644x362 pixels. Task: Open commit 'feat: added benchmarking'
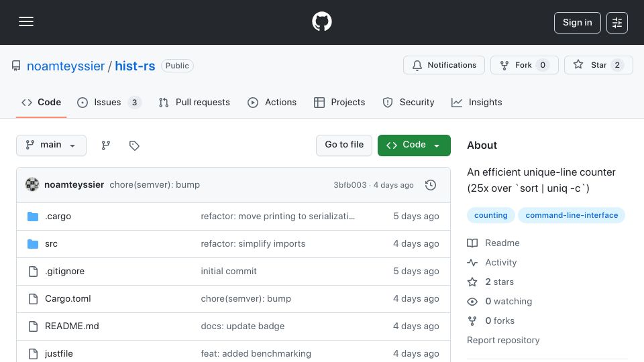tap(256, 354)
